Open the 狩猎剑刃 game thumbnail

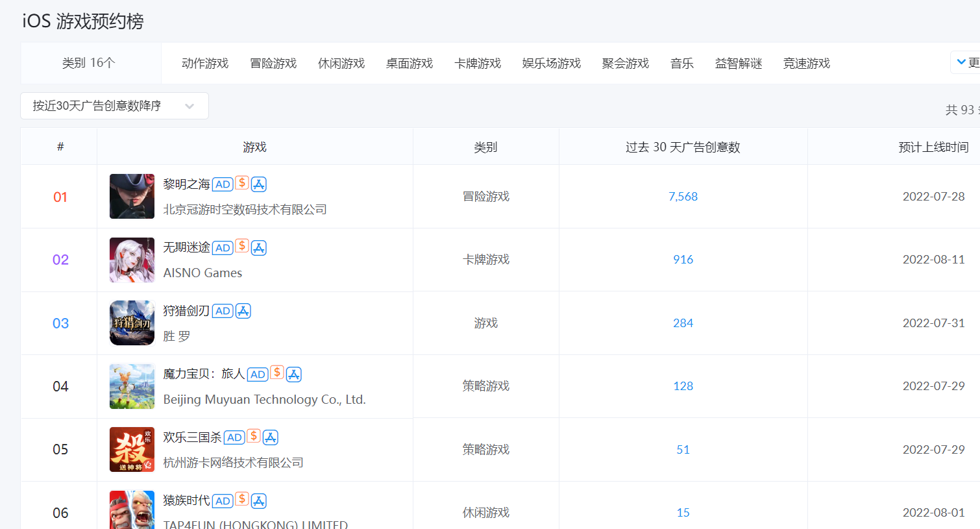[x=132, y=323]
